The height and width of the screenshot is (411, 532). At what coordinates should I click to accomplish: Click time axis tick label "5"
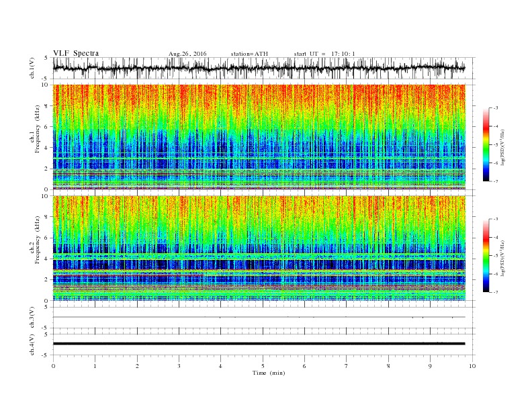click(x=263, y=366)
